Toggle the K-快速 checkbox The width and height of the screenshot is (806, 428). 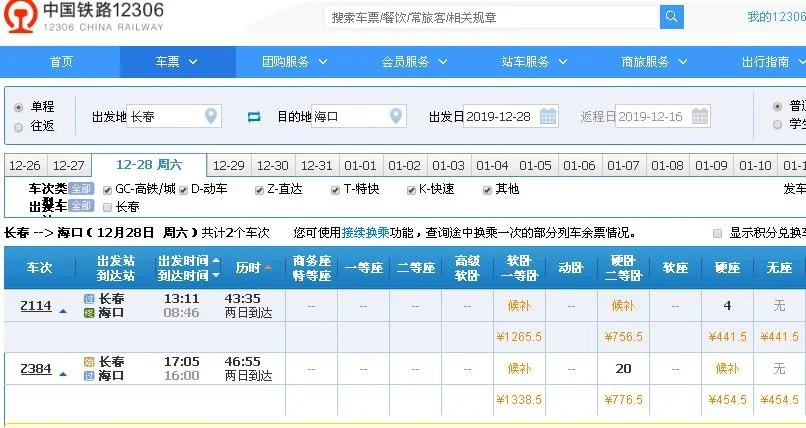click(411, 191)
